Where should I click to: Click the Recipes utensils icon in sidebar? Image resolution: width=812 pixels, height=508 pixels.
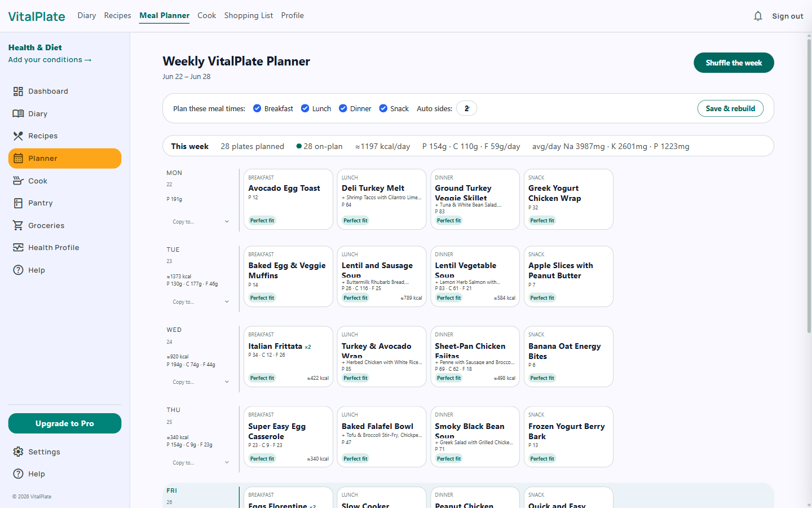(x=18, y=136)
